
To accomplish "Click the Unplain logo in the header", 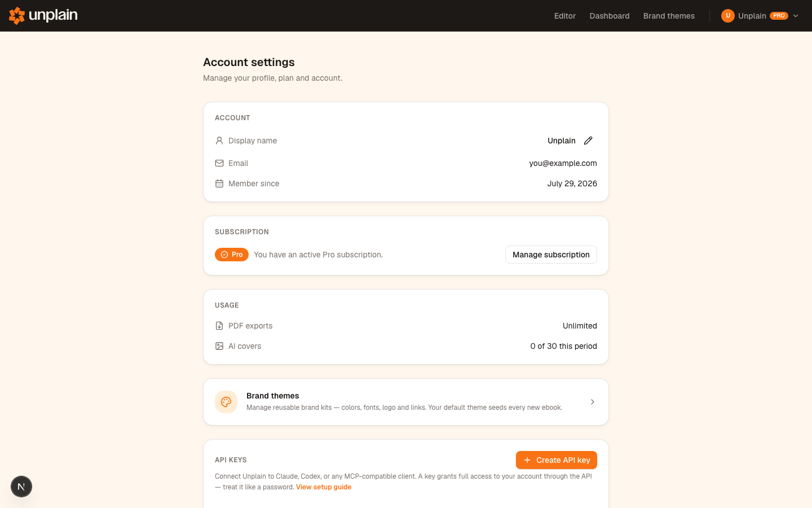I will [43, 16].
